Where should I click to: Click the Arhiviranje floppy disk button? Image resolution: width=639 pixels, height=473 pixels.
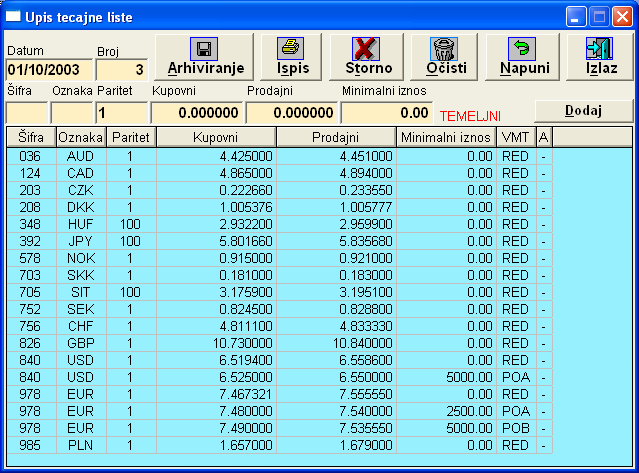click(203, 58)
